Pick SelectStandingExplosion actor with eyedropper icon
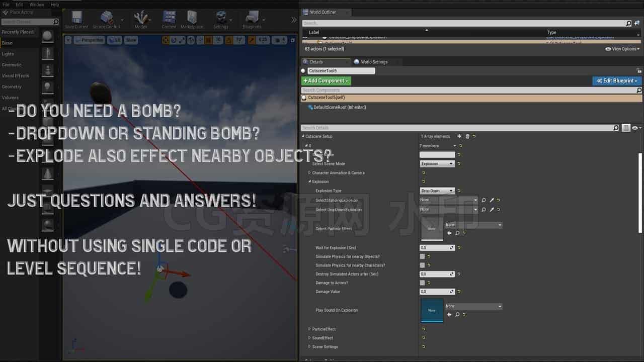The height and width of the screenshot is (362, 644). click(x=492, y=200)
